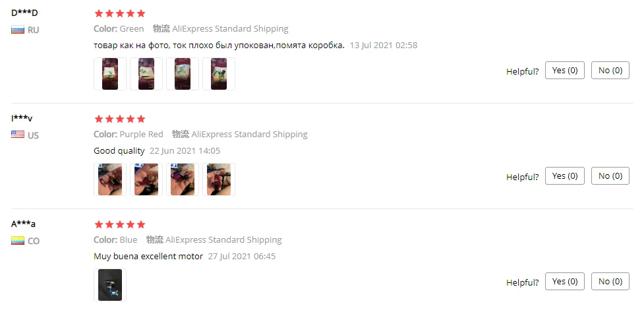The image size is (644, 312).
Task: Click the Colombian flag icon beside CO
Action: 18,241
